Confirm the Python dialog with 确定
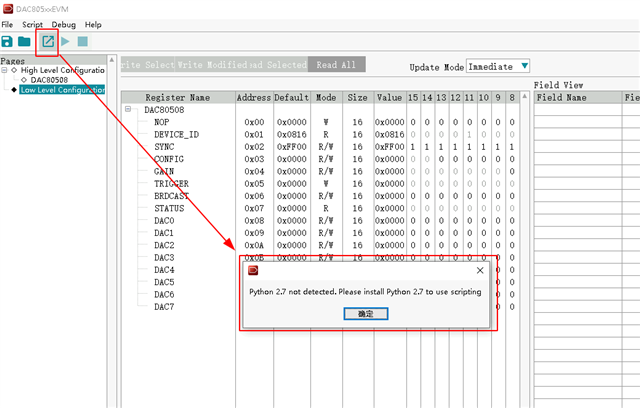 click(x=366, y=313)
